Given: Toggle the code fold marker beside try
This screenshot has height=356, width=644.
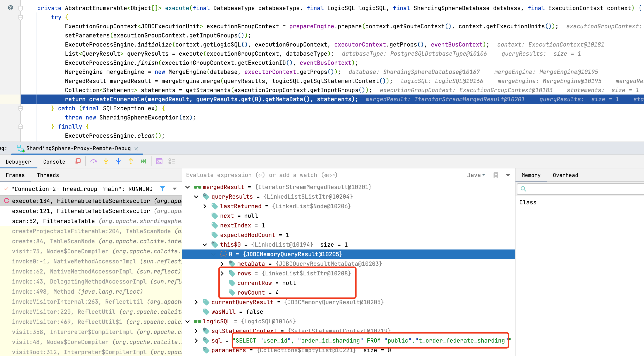Looking at the screenshot, I should tap(21, 17).
